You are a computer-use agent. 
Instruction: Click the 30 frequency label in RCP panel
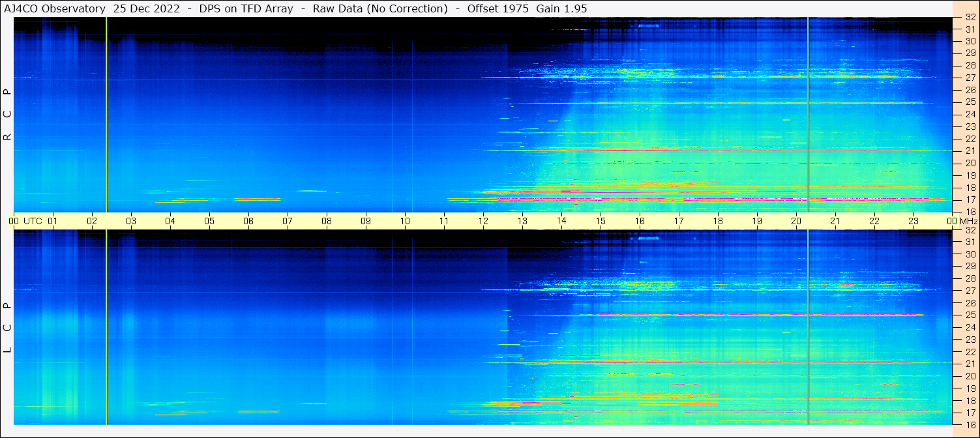(970, 41)
